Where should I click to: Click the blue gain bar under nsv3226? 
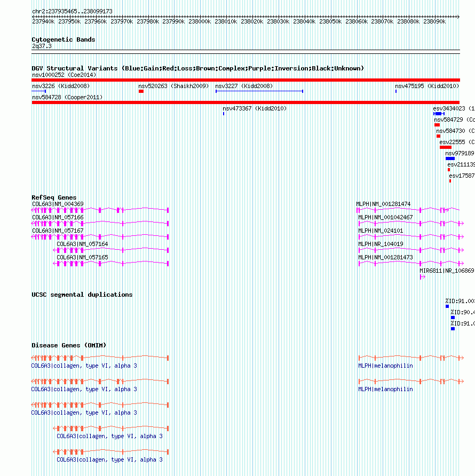tap(38, 91)
